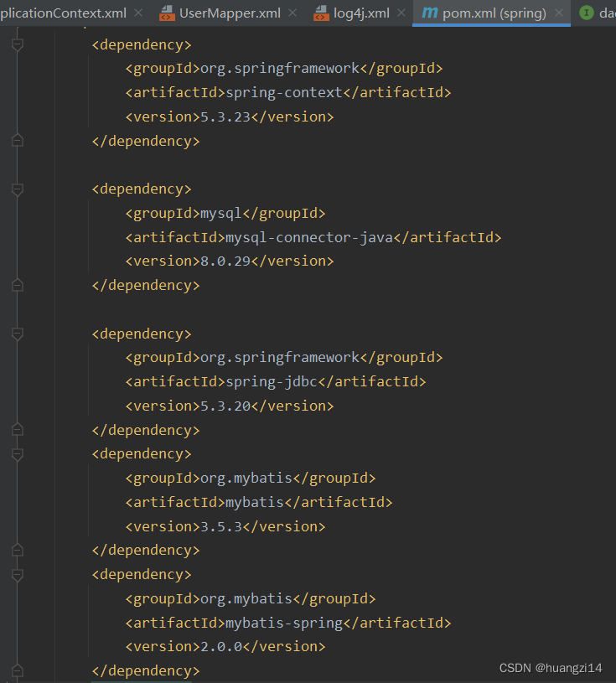Close the UserMapper.xml tab

291,13
